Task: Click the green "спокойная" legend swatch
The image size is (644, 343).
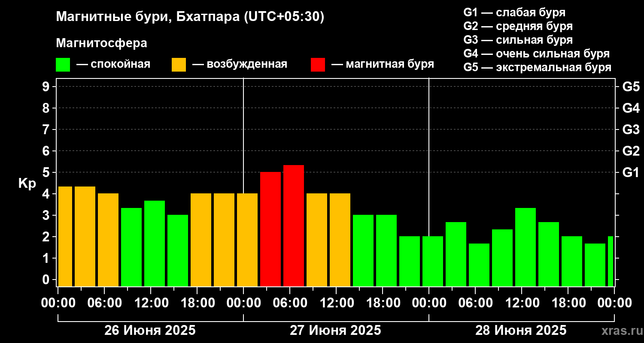Action: (63, 65)
